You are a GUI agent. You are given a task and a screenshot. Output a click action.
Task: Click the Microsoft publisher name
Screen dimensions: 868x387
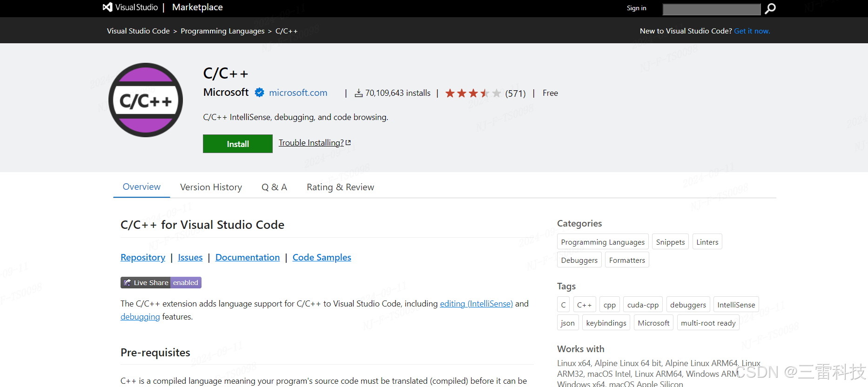point(226,92)
